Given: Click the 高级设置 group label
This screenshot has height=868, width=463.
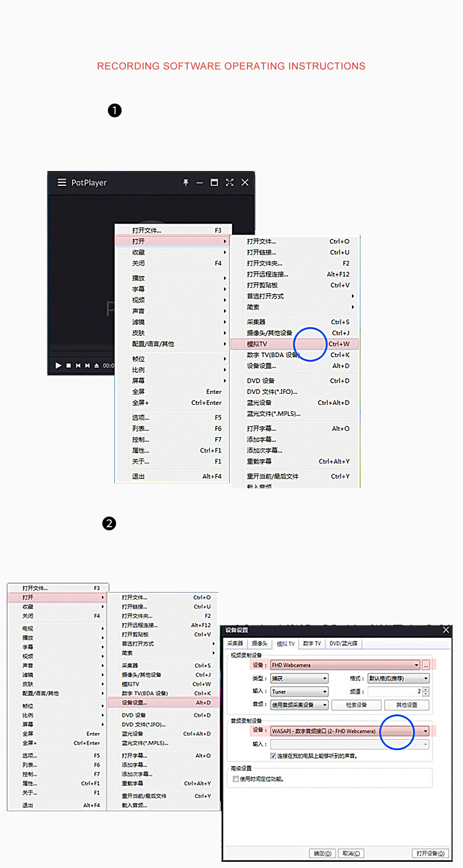Looking at the screenshot, I should (x=241, y=768).
